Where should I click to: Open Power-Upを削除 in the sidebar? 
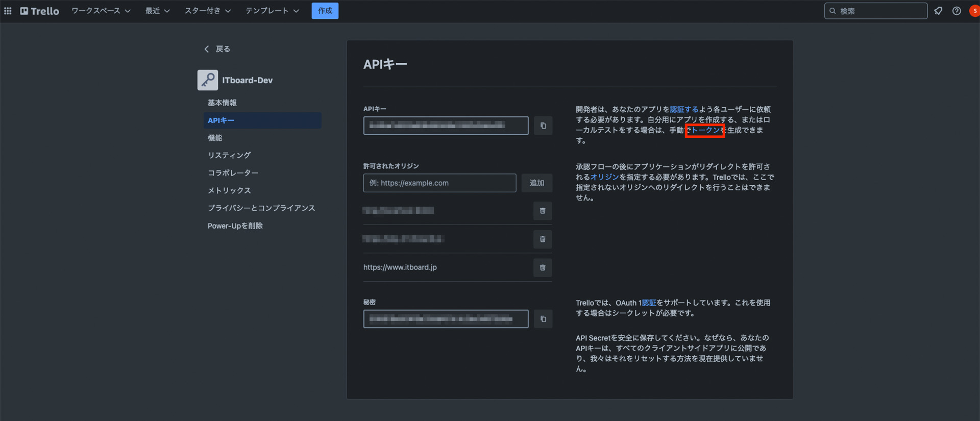click(235, 226)
